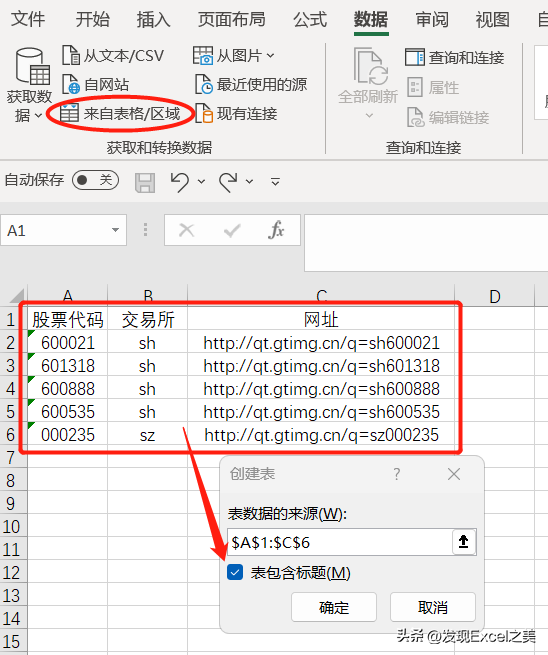The height and width of the screenshot is (655, 548).
Task: Close the 创建表 dialog
Action: (x=454, y=474)
